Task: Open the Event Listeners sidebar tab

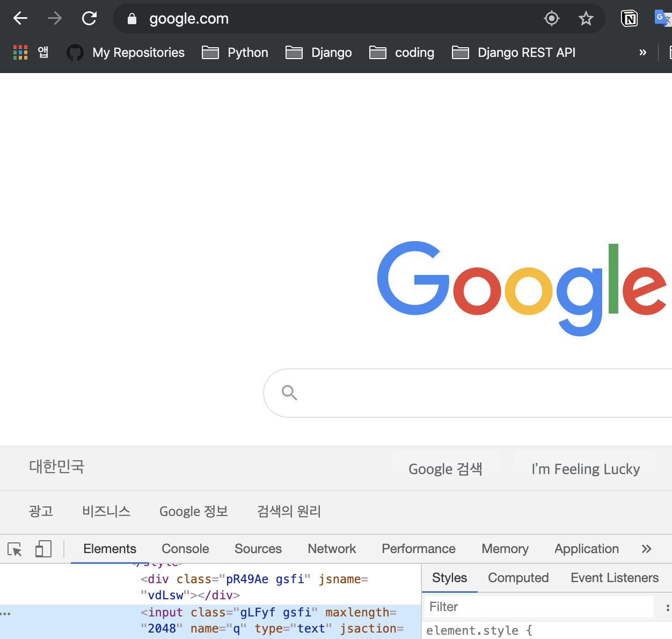Action: click(615, 578)
